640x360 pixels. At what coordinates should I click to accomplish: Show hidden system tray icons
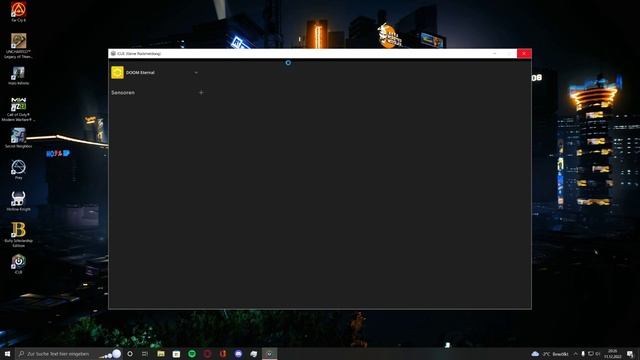[x=576, y=353]
